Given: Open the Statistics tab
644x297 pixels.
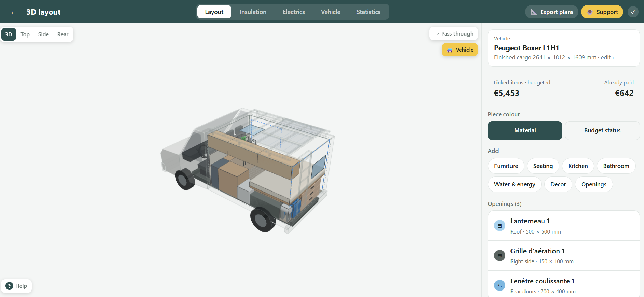Looking at the screenshot, I should point(368,12).
